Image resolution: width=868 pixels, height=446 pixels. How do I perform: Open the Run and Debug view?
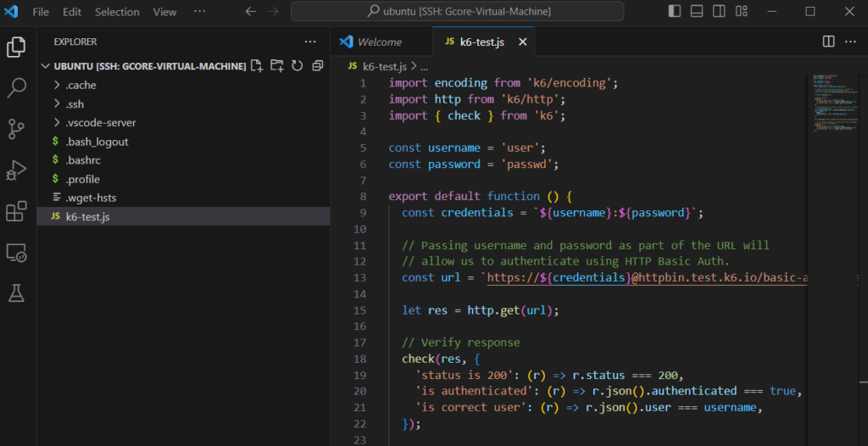(16, 170)
